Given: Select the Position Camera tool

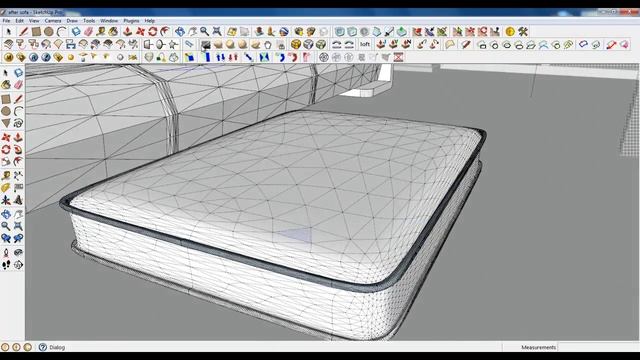Looking at the screenshot, I should pyautogui.click(x=6, y=253).
